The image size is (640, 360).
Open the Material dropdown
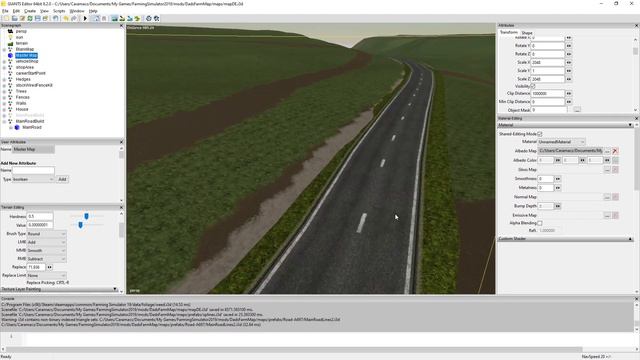(562, 142)
